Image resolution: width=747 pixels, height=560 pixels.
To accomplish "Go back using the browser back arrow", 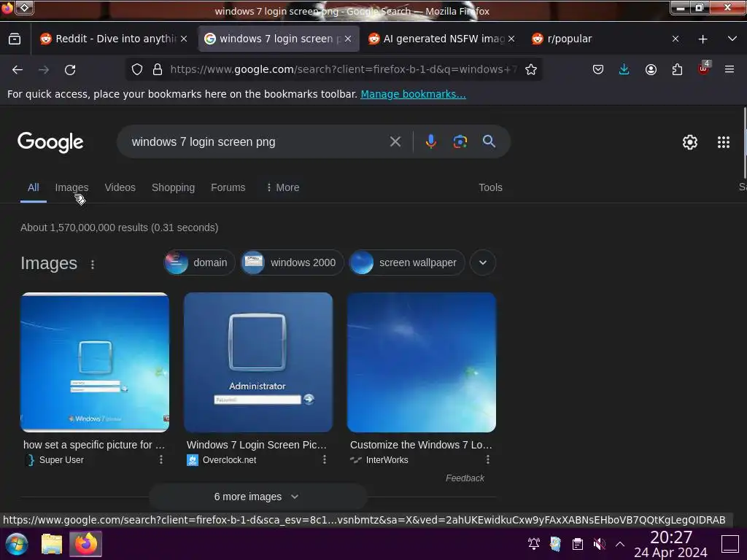I will tap(18, 69).
